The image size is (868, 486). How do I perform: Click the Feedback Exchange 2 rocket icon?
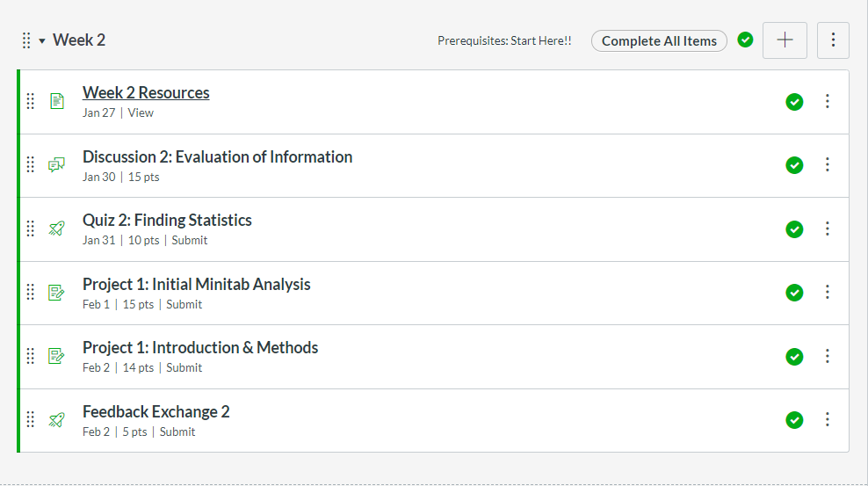click(x=57, y=419)
